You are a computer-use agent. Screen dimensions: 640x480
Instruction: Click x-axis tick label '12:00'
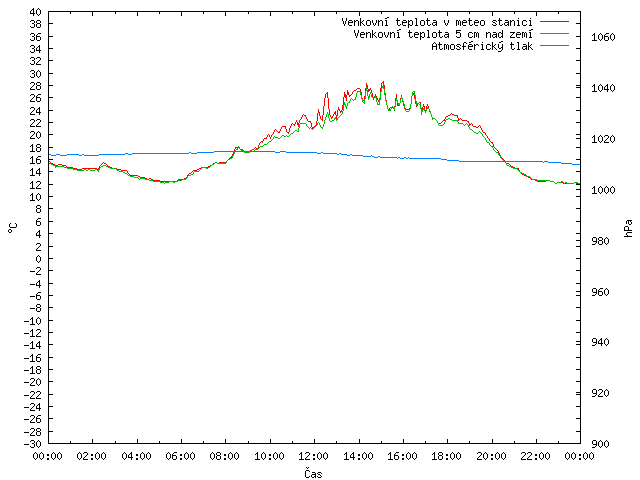pos(314,456)
